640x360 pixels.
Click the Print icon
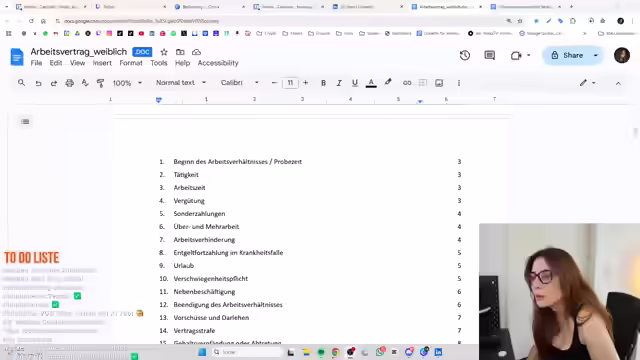pyautogui.click(x=69, y=83)
